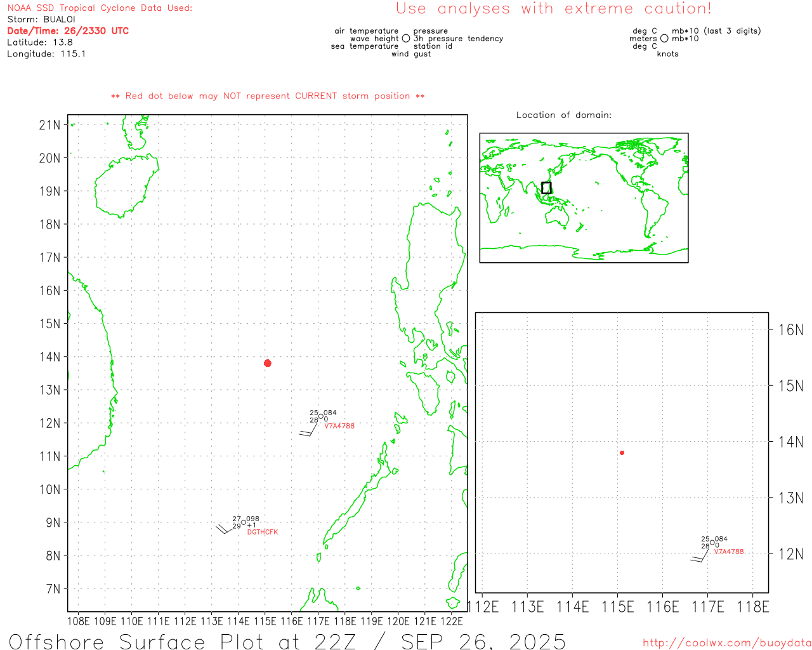Click the "Offshore Surface Plot at 22Z" title

287,641
